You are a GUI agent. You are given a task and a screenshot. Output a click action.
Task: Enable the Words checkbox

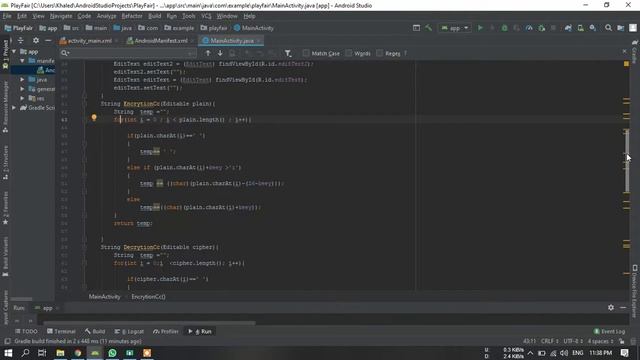(x=349, y=53)
